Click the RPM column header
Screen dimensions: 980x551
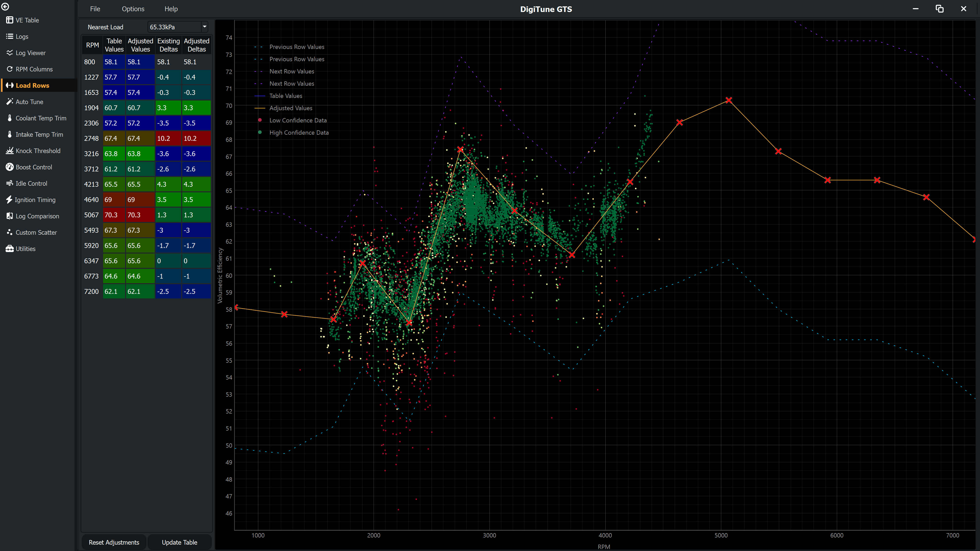pos(92,45)
